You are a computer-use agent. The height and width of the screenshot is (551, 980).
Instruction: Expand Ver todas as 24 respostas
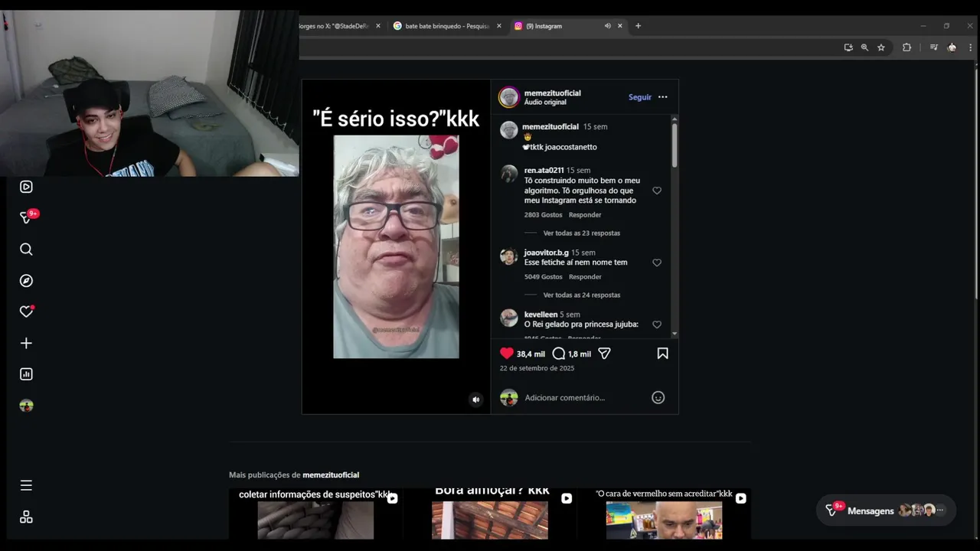point(582,295)
